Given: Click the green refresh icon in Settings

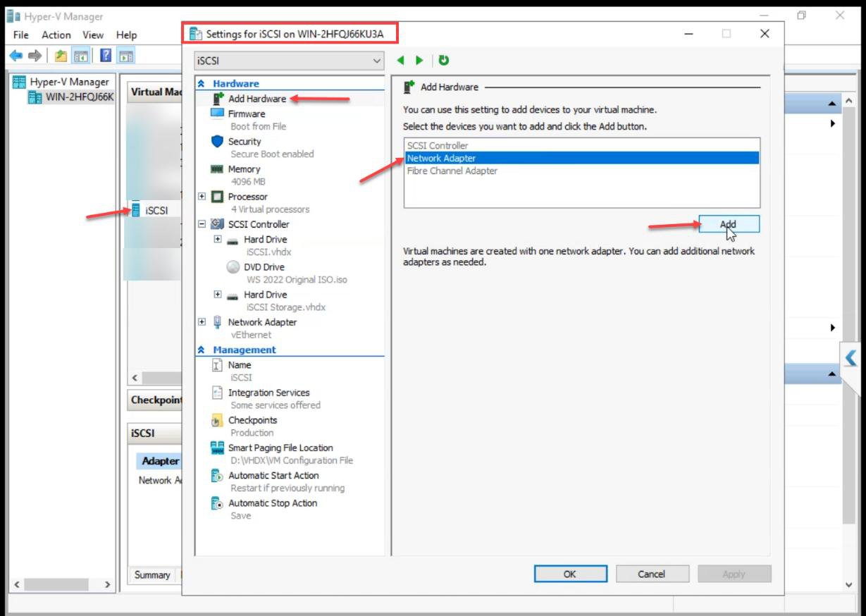Looking at the screenshot, I should (444, 61).
